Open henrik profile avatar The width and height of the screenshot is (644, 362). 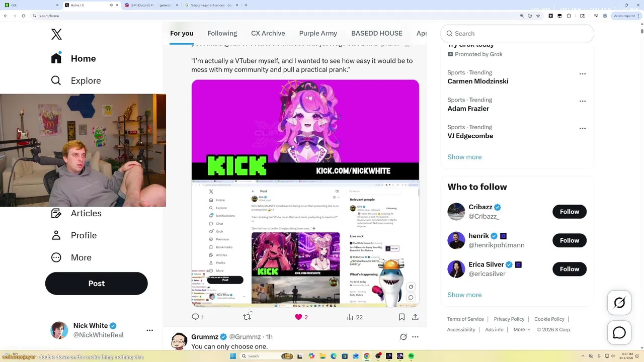coord(456,240)
